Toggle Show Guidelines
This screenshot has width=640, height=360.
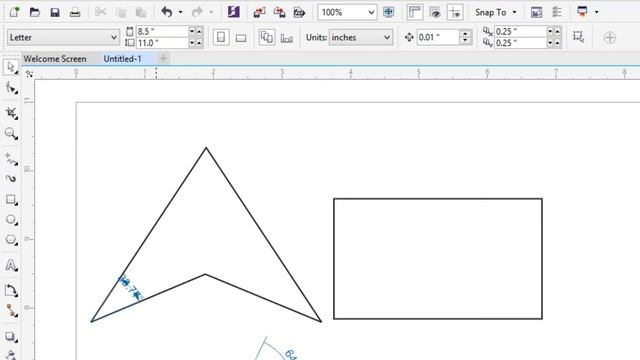[455, 12]
